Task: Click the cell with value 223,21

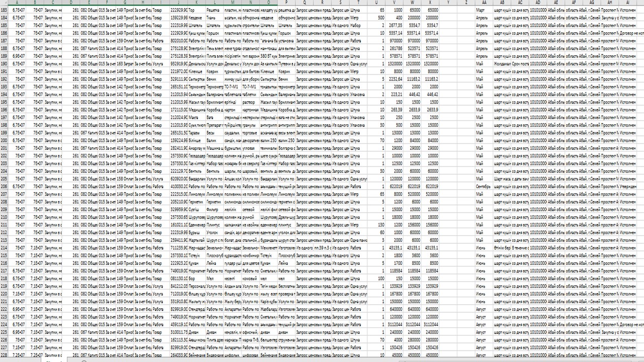Action: pyautogui.click(x=394, y=94)
